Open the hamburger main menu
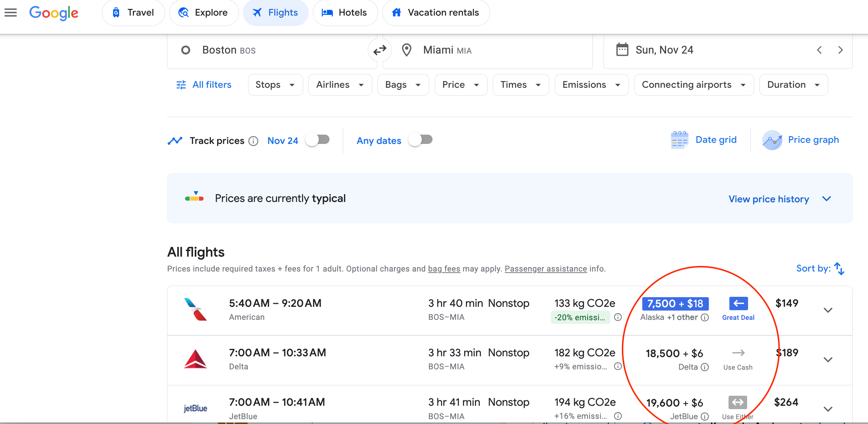This screenshot has height=424, width=868. coord(10,13)
